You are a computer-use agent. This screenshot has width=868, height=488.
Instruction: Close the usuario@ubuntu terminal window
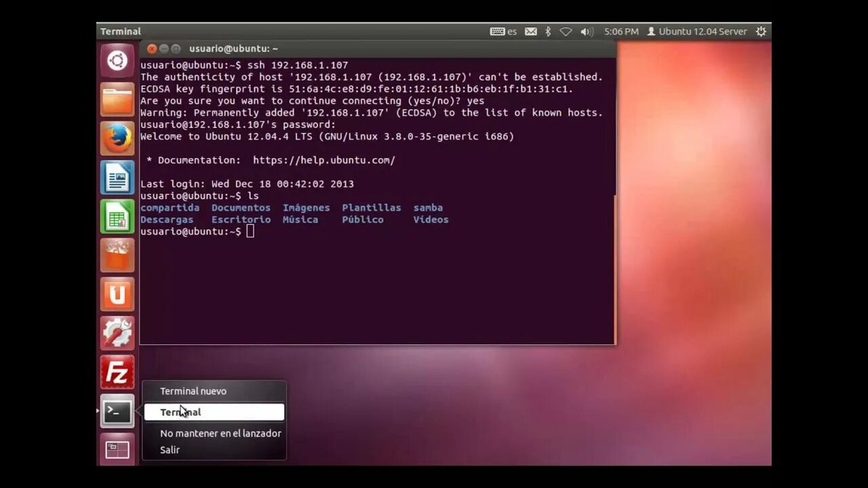[x=152, y=49]
